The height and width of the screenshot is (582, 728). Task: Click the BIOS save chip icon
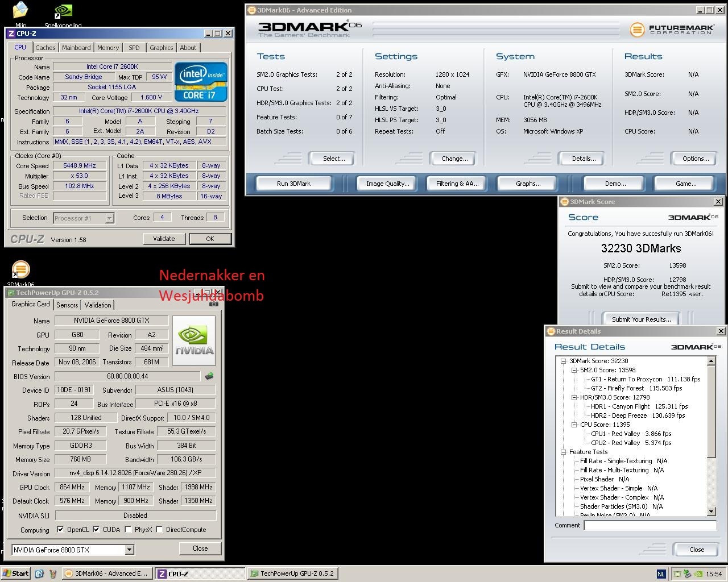(209, 376)
